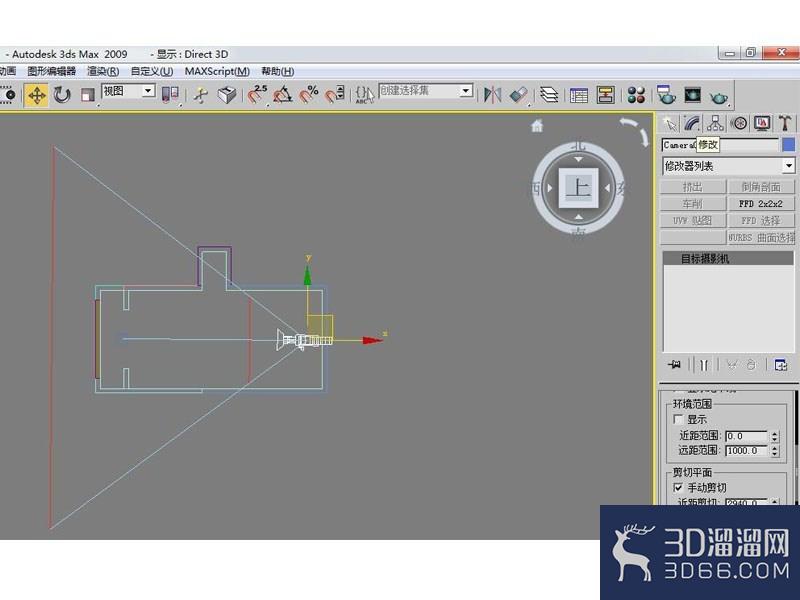Click the 近距范围 value field
Screen dimensions: 800x600
746,436
